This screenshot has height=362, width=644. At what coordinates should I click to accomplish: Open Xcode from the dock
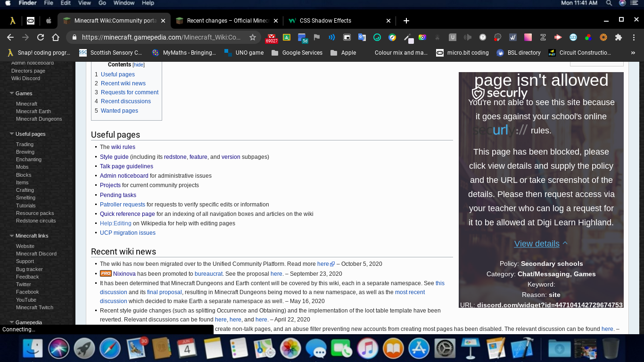pos(521,349)
